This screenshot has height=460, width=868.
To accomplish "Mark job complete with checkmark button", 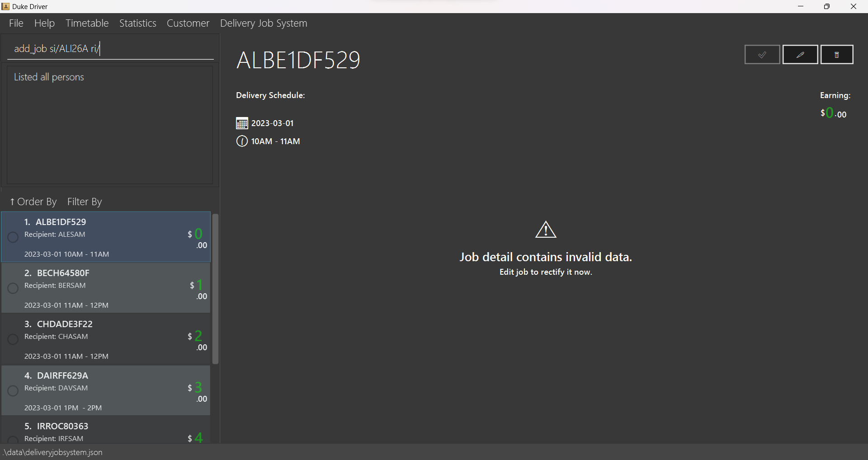I will pos(762,55).
